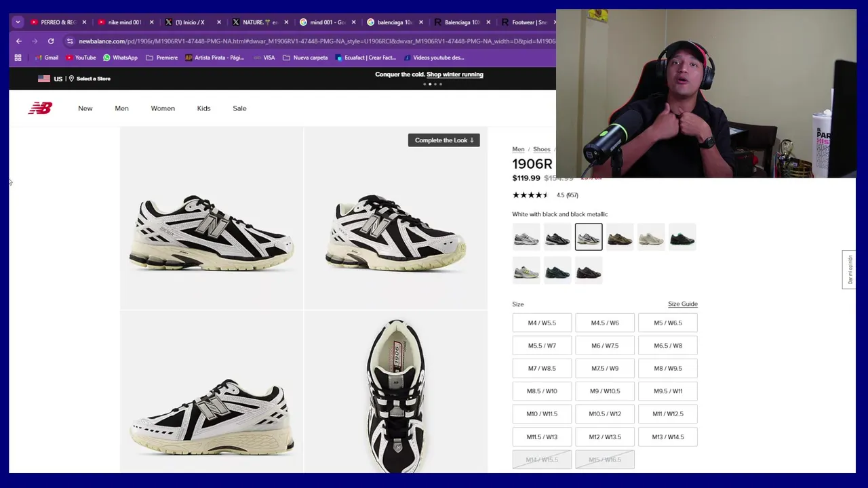This screenshot has height=488, width=868.
Task: Open the Nueva carpeta bookmark folder
Action: click(x=305, y=58)
